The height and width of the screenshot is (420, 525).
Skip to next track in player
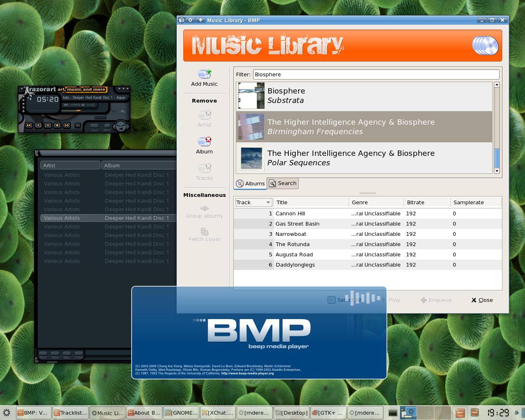click(67, 125)
